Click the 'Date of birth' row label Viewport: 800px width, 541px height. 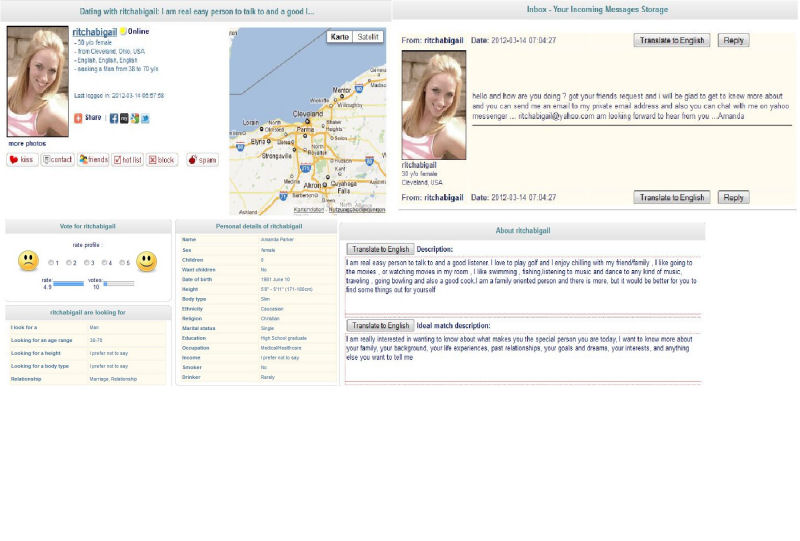(197, 279)
